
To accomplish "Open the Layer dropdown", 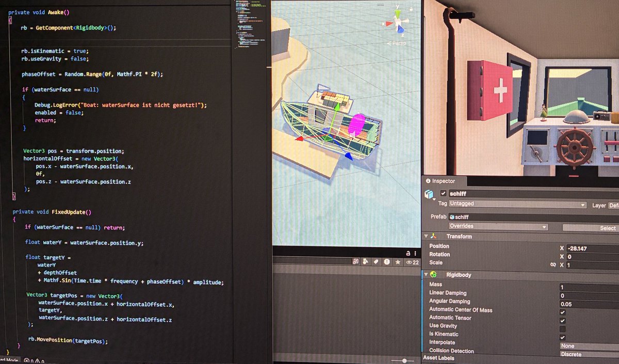I will coord(613,205).
